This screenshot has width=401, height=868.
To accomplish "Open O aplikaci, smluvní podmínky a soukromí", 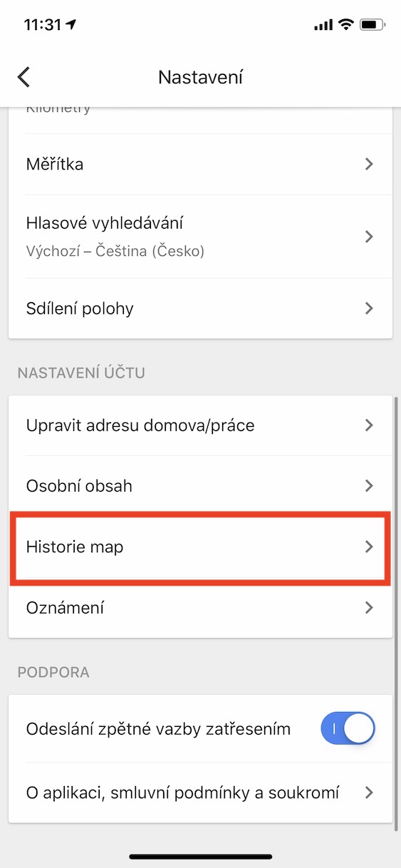I will pyautogui.click(x=200, y=792).
